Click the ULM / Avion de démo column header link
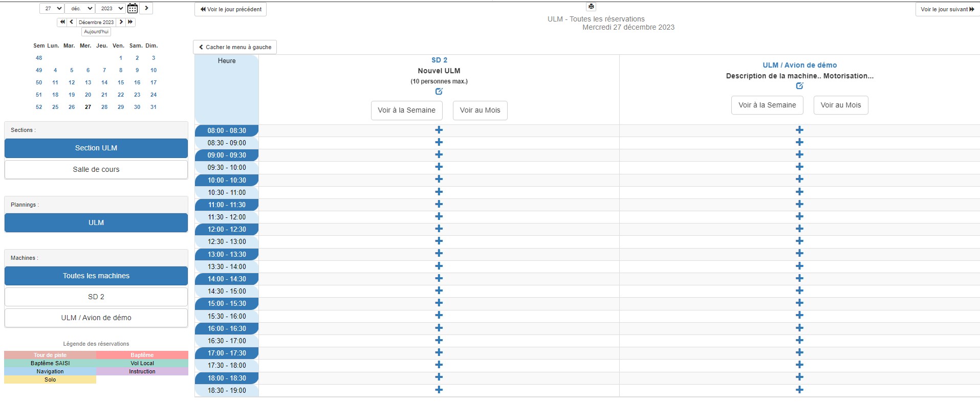 (x=799, y=65)
